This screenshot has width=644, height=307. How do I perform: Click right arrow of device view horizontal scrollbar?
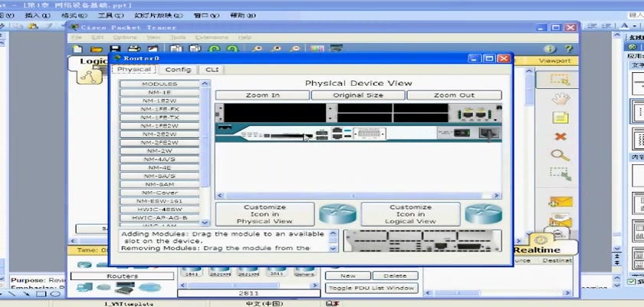497,196
